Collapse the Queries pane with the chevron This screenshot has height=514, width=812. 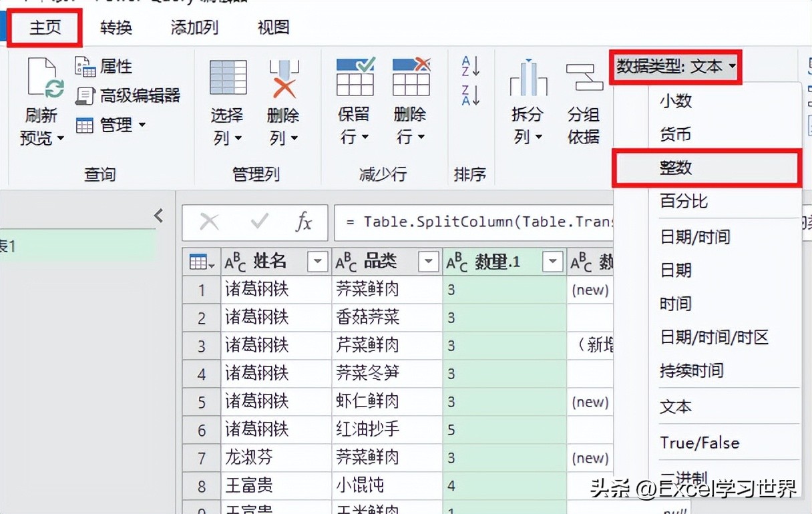(x=158, y=216)
